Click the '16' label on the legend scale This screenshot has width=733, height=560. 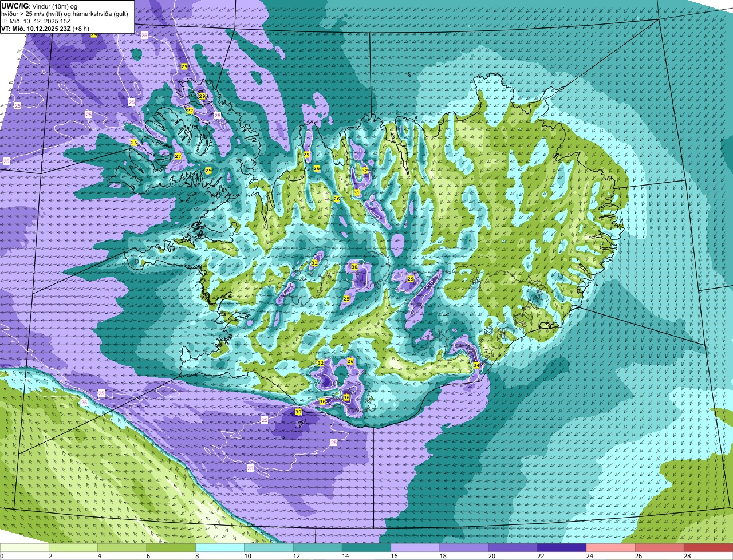pos(393,556)
